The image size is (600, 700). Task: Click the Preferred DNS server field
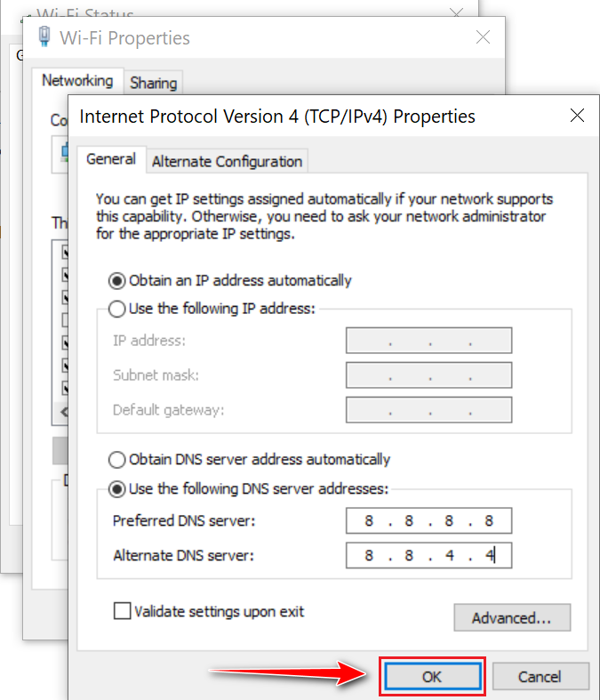[428, 521]
